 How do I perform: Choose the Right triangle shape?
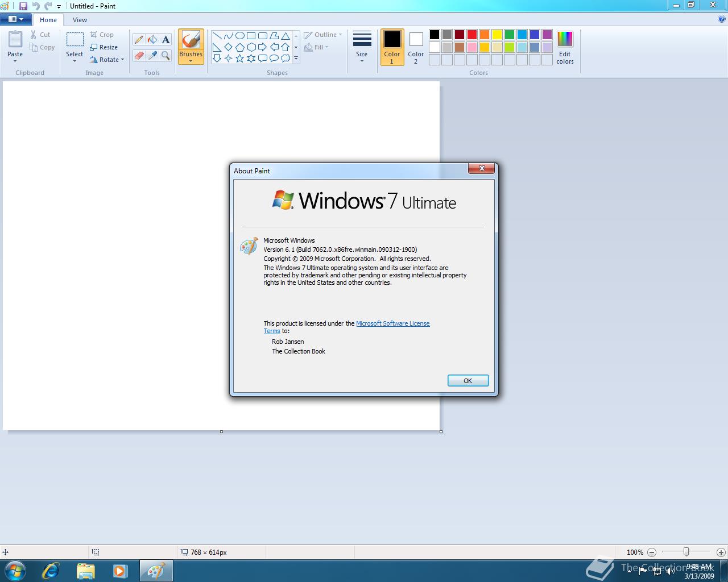[x=217, y=47]
